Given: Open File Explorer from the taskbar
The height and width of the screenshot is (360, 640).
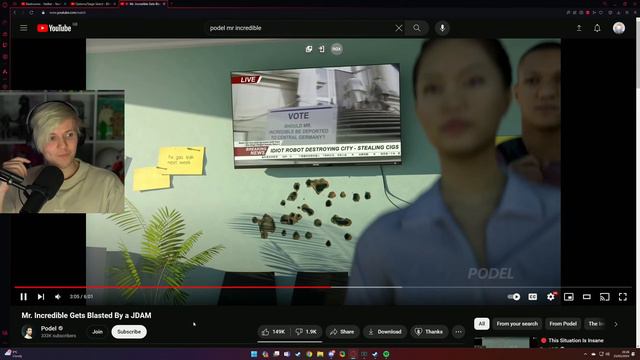Looking at the screenshot, I should pos(320,354).
